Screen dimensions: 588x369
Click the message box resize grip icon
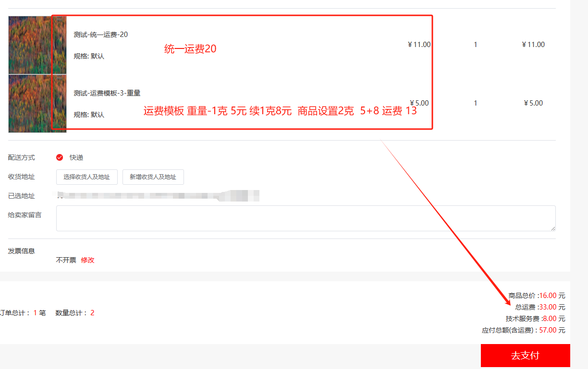(553, 228)
